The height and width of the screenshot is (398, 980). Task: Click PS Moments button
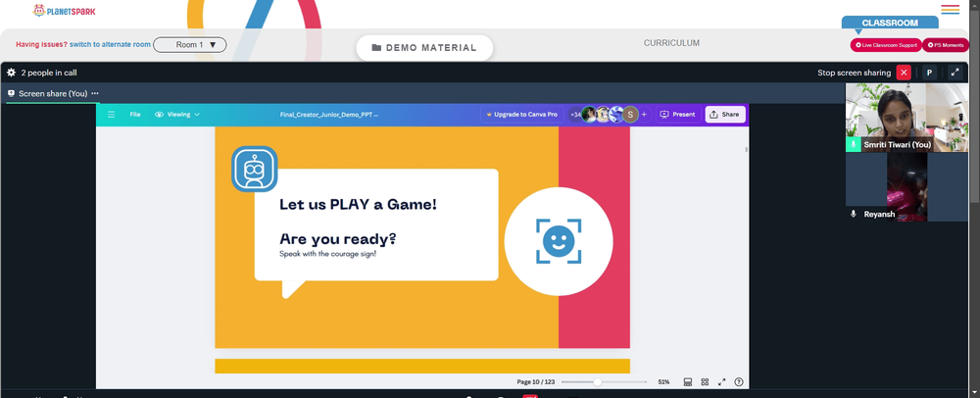(946, 45)
